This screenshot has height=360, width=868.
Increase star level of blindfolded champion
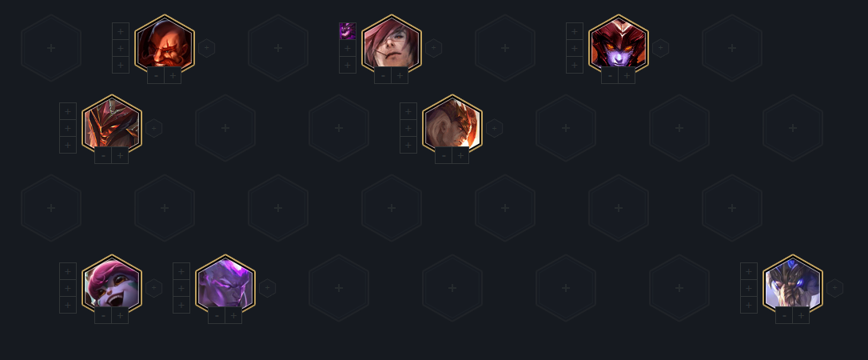click(x=460, y=156)
